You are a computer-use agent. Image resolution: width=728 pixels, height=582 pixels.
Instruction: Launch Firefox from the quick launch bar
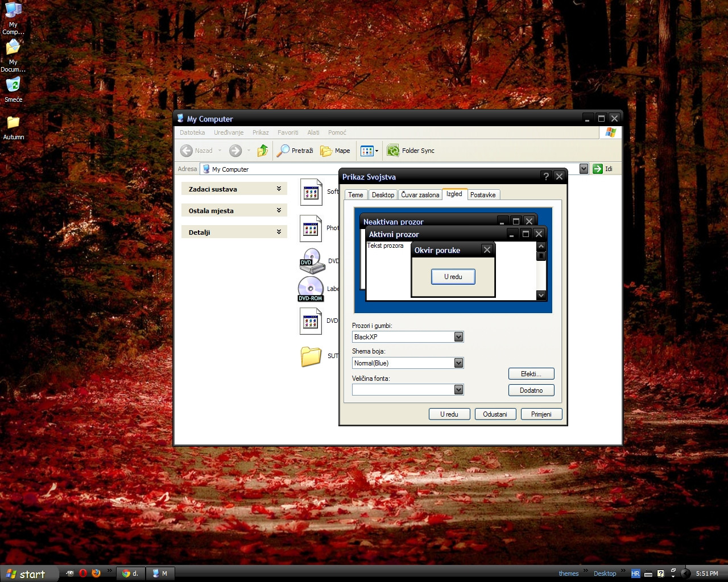point(96,573)
